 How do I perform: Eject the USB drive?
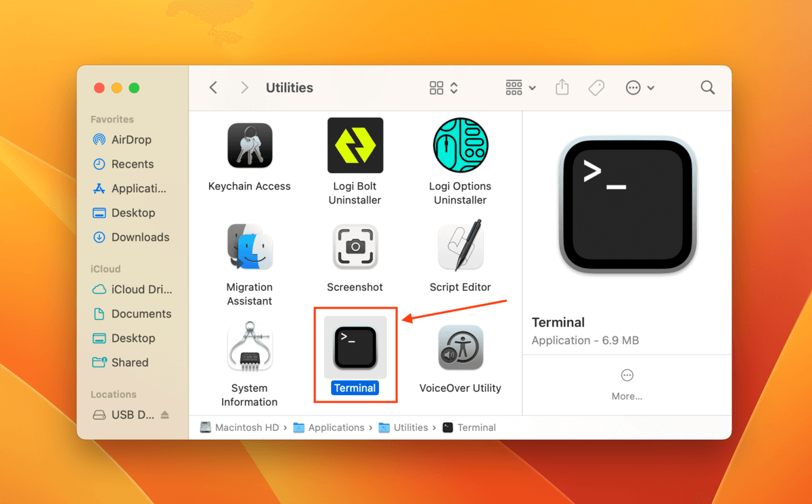point(165,415)
